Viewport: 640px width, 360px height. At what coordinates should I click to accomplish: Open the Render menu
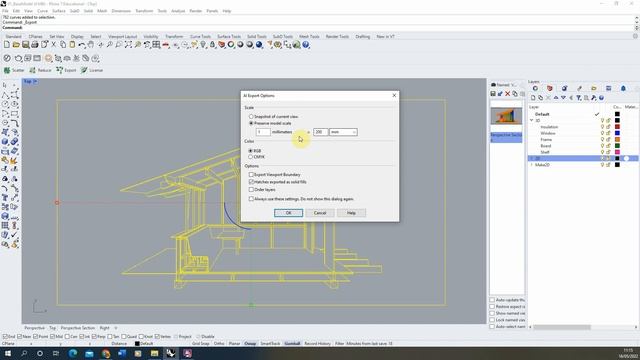tap(196, 11)
